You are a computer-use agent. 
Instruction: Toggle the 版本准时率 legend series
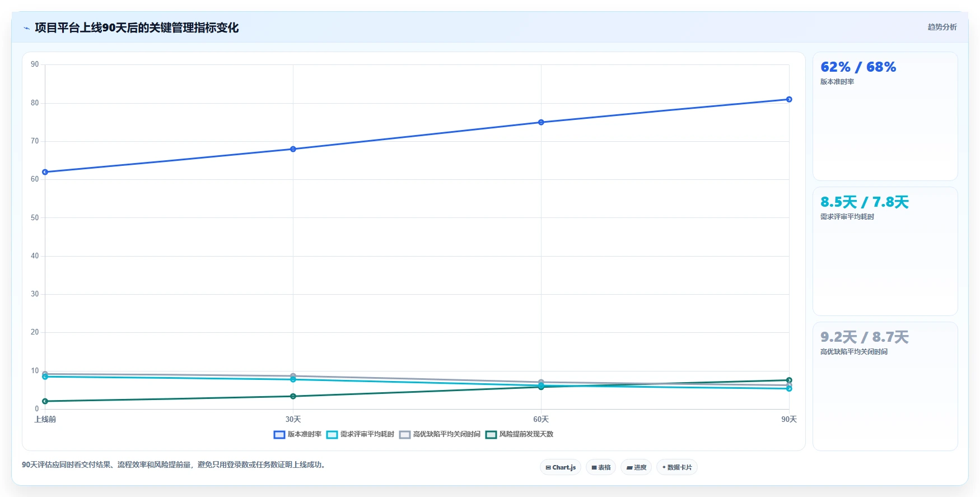(297, 434)
